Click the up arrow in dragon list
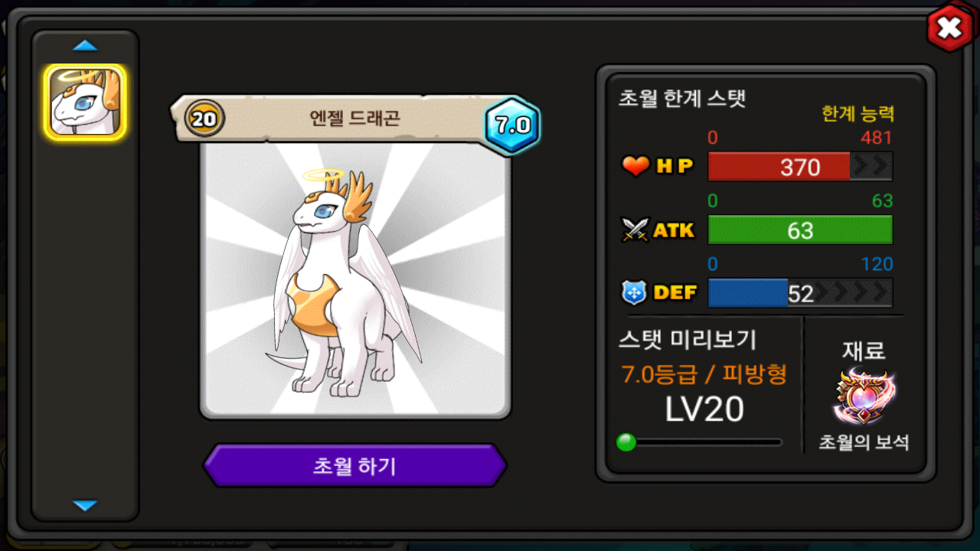980x551 pixels. pyautogui.click(x=85, y=46)
